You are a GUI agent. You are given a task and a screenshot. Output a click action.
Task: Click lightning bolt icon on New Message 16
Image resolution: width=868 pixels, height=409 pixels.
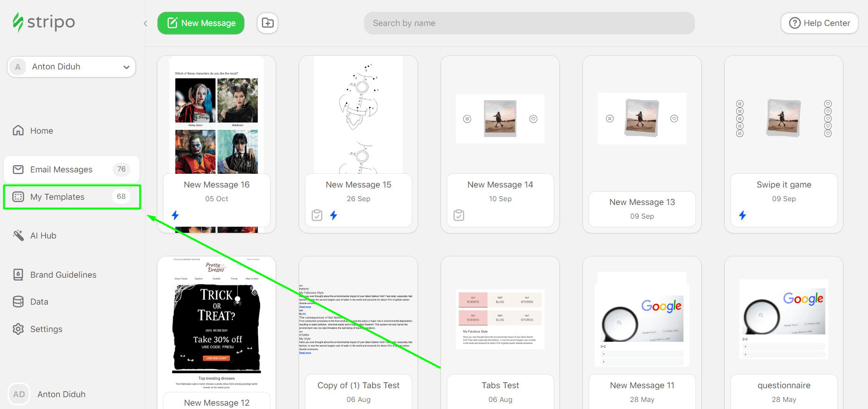175,215
